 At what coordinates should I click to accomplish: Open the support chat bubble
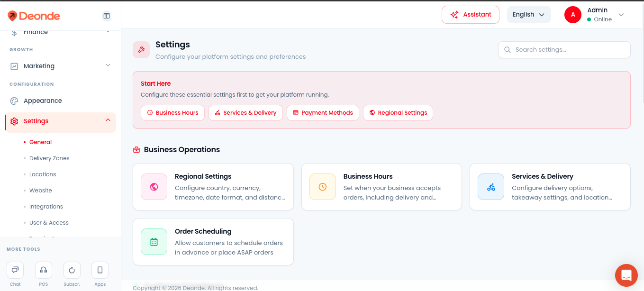pyautogui.click(x=626, y=275)
